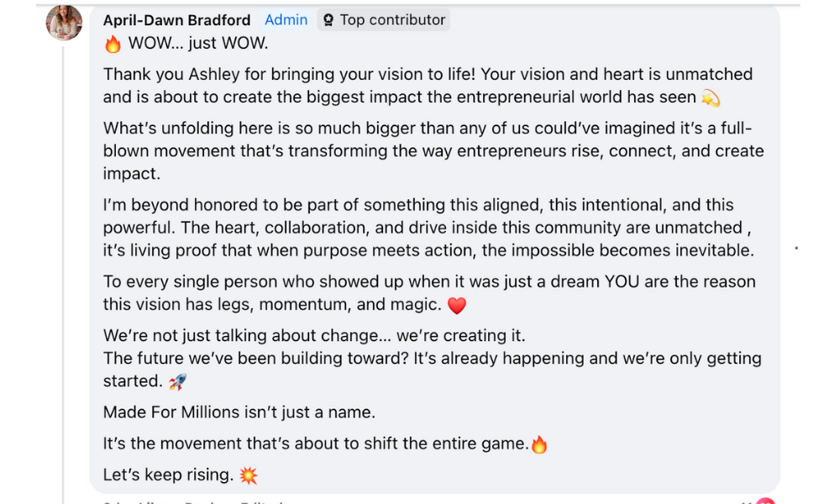
Task: Click the rocket emoji after 'started'
Action: [176, 382]
